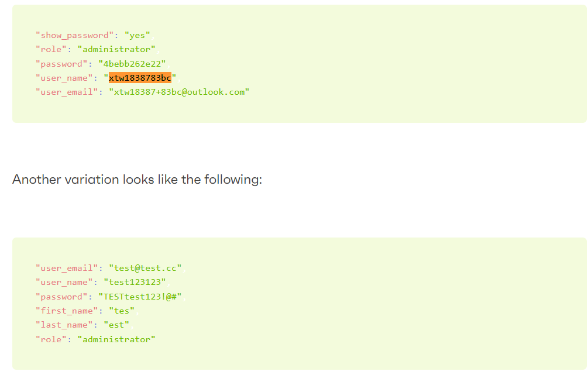588x375 pixels.
Task: Click "user_email" key in the second code block
Action: 66,268
